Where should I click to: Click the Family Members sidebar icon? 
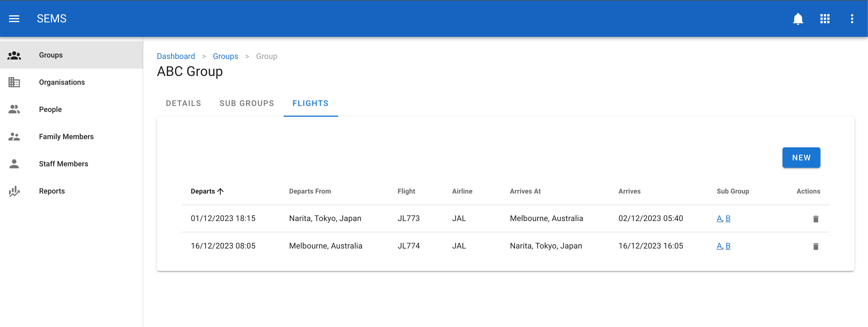(14, 137)
